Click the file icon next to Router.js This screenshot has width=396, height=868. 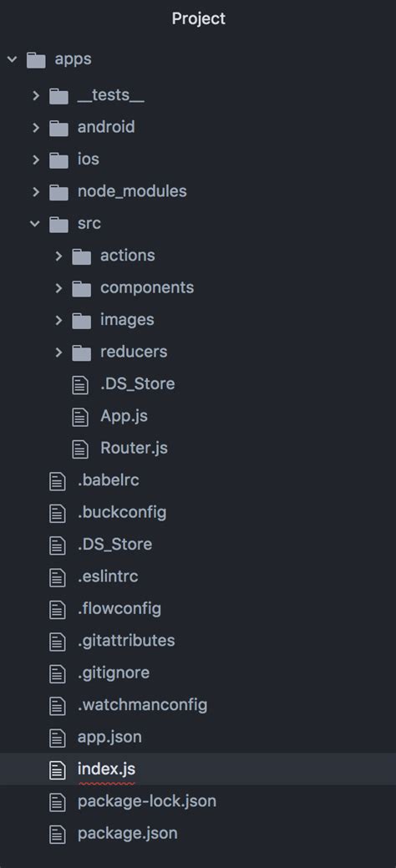click(80, 449)
